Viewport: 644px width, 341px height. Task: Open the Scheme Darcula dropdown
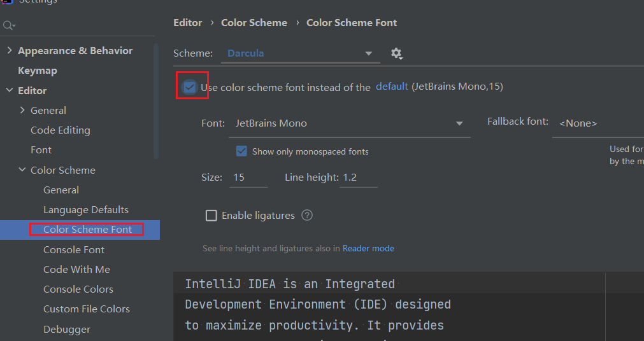coord(300,53)
